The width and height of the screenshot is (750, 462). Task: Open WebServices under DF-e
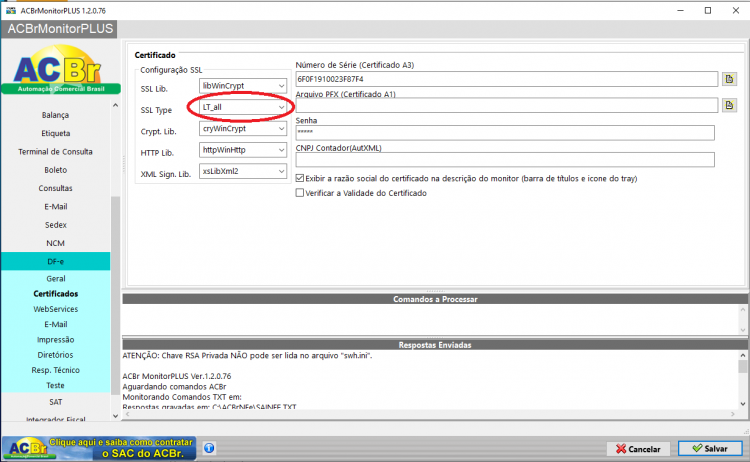point(55,309)
